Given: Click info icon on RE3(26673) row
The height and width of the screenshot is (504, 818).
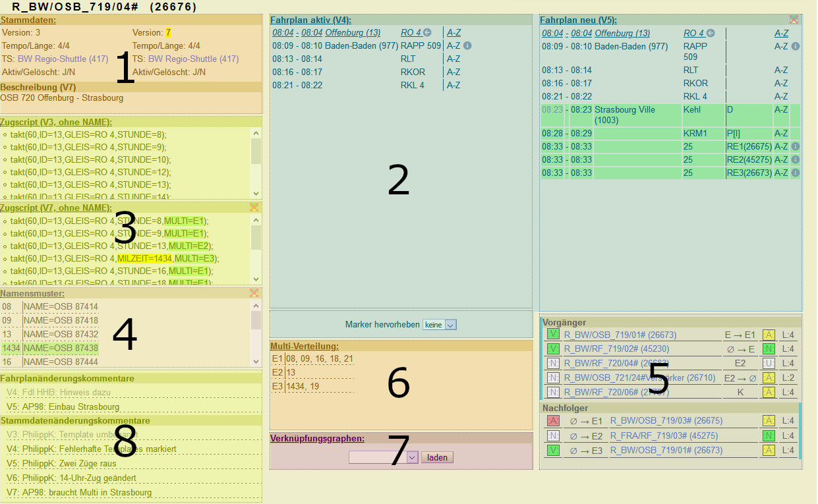Looking at the screenshot, I should 795,173.
